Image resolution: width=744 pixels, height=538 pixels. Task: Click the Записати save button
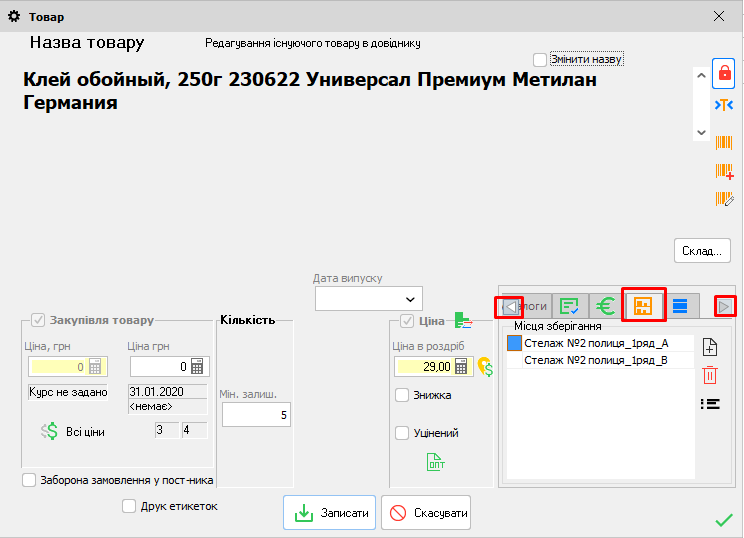(329, 513)
